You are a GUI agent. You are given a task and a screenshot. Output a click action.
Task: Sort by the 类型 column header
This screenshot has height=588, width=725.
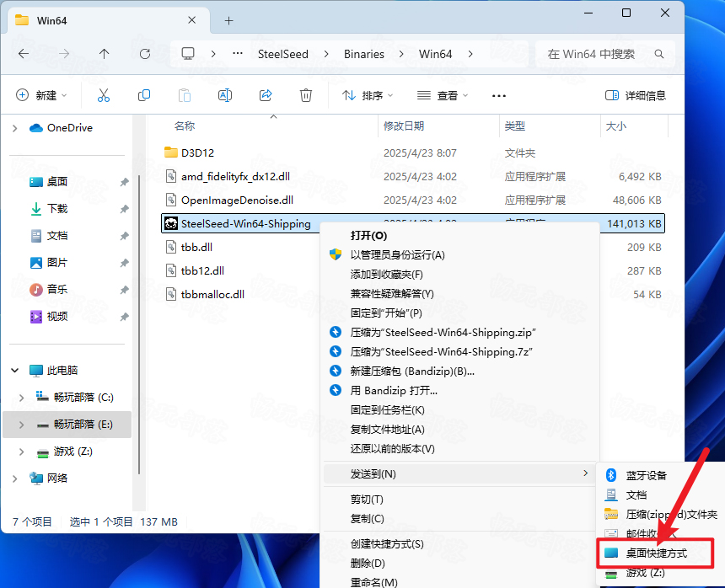514,126
